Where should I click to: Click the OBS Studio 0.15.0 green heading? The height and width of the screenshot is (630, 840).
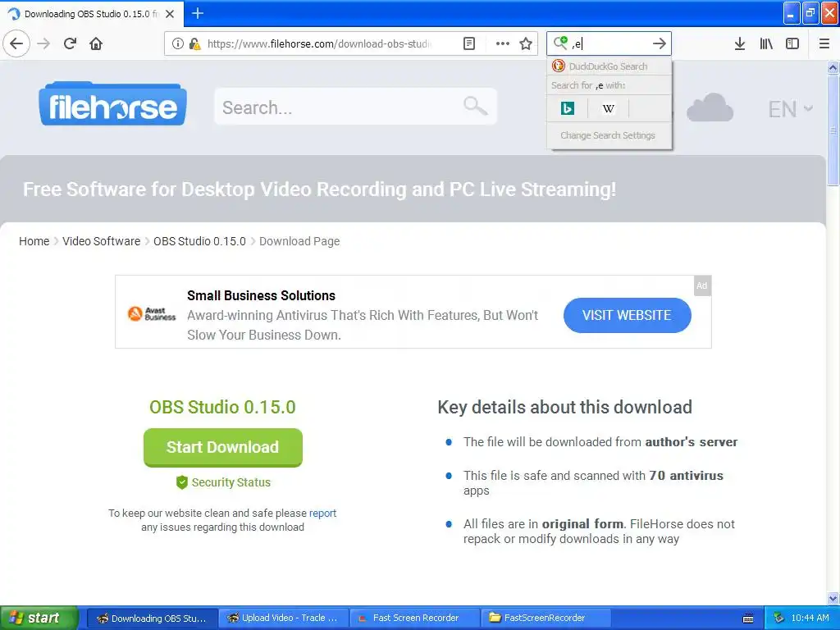pyautogui.click(x=222, y=407)
